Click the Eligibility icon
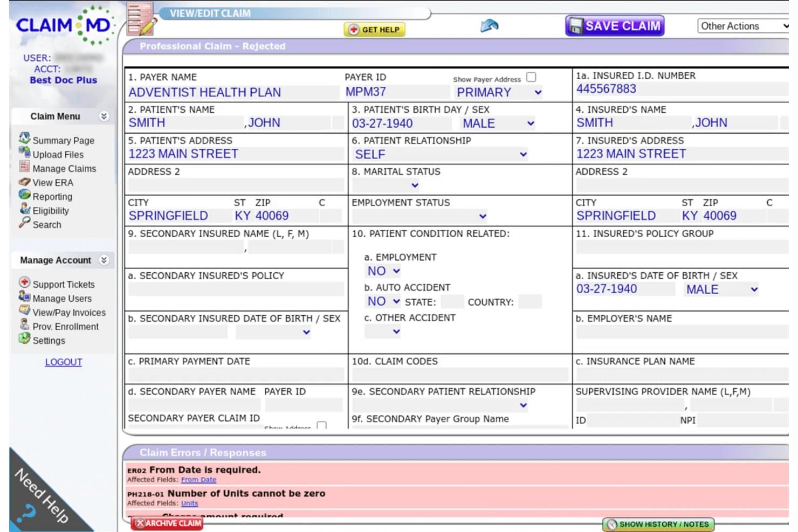The width and height of the screenshot is (798, 532). (x=24, y=209)
